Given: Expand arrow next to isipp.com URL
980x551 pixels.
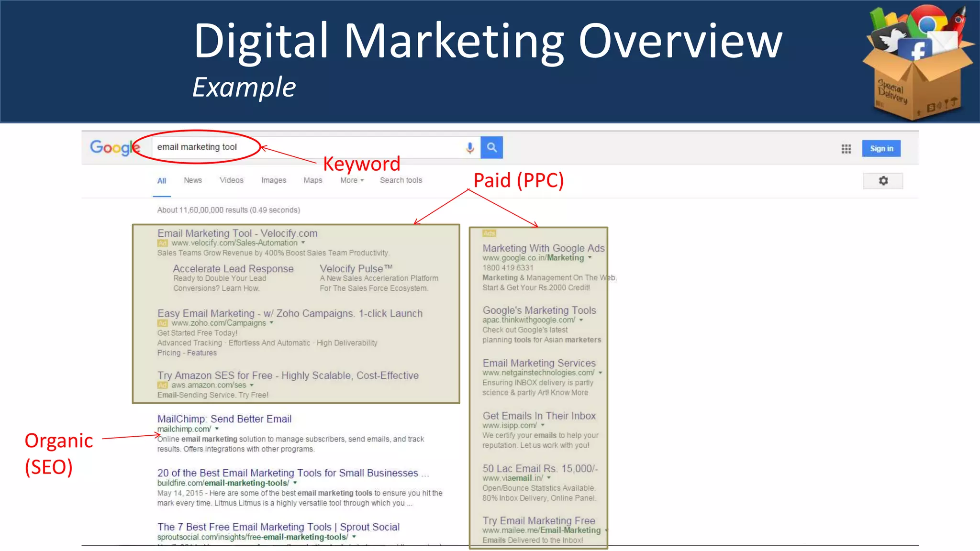Looking at the screenshot, I should pos(543,425).
